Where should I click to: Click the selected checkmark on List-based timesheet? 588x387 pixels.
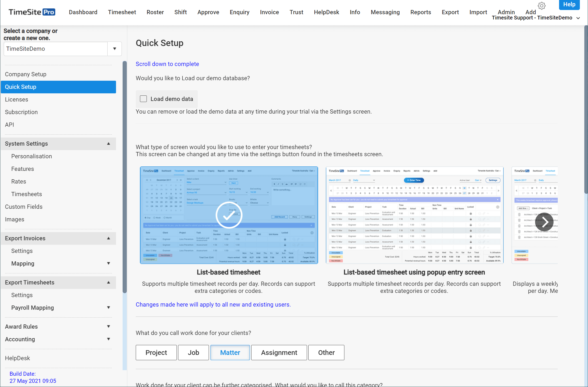click(x=229, y=215)
